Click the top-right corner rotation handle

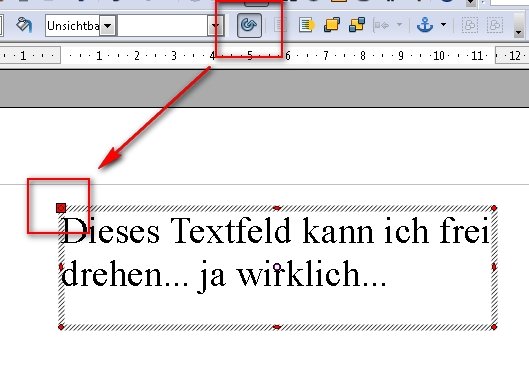point(494,208)
